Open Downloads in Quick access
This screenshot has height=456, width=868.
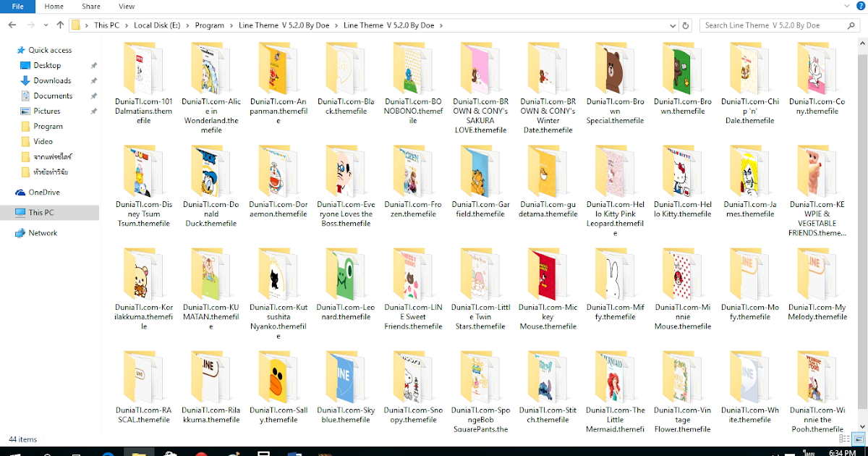(52, 80)
